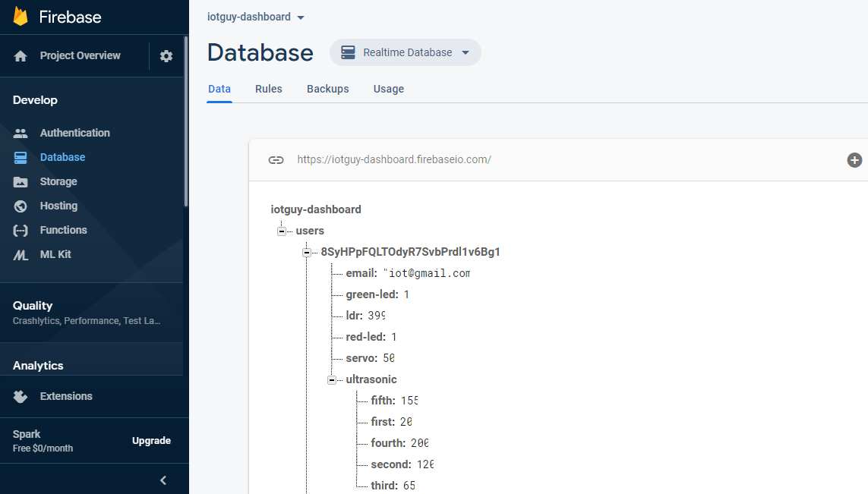Open Hosting in the sidebar
The image size is (868, 494).
point(58,206)
